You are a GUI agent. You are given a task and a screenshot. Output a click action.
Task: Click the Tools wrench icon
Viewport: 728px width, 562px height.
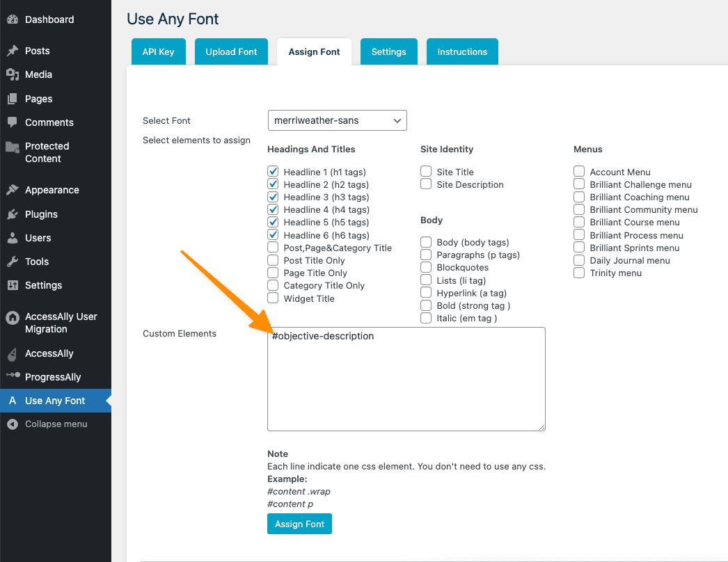tap(13, 262)
